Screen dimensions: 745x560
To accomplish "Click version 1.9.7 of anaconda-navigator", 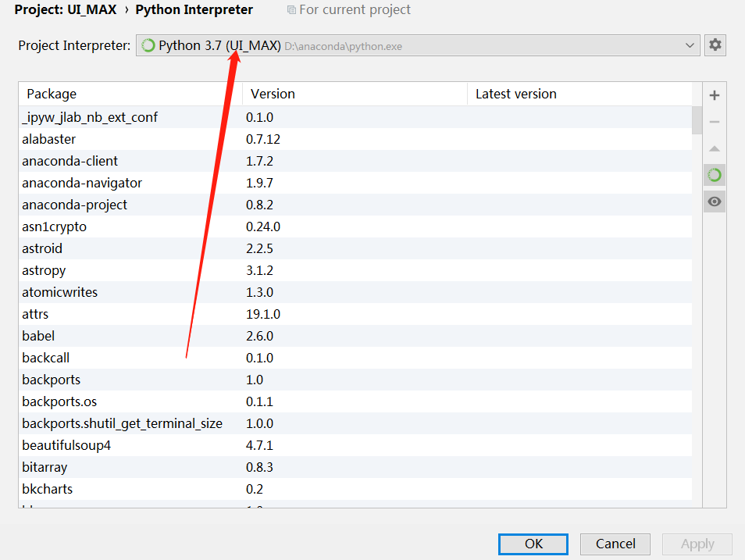I will (x=259, y=183).
